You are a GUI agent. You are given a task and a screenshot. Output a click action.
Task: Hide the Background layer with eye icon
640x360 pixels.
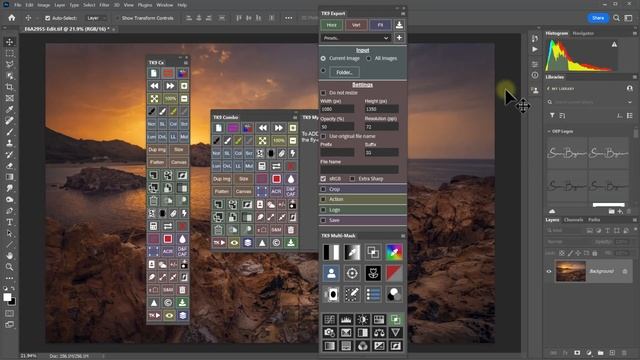(x=549, y=271)
